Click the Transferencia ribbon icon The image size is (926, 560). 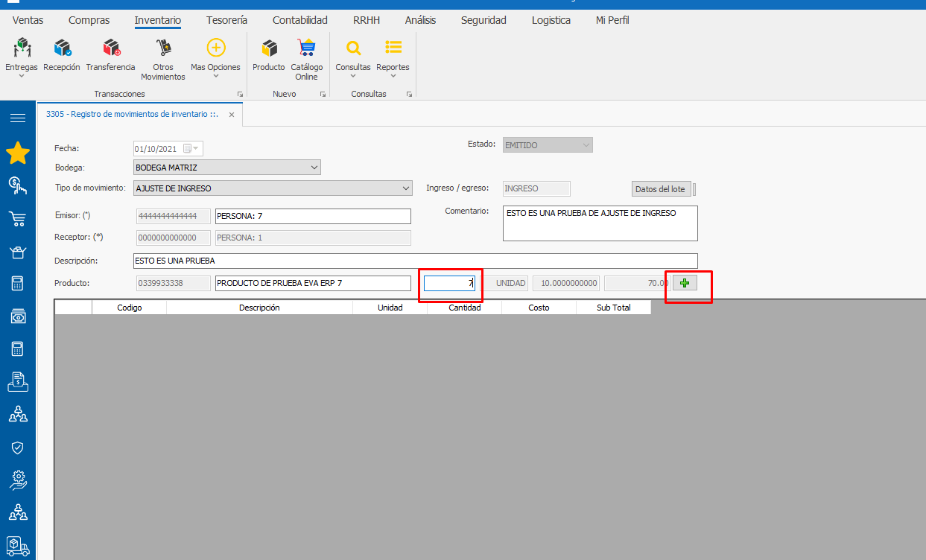110,49
